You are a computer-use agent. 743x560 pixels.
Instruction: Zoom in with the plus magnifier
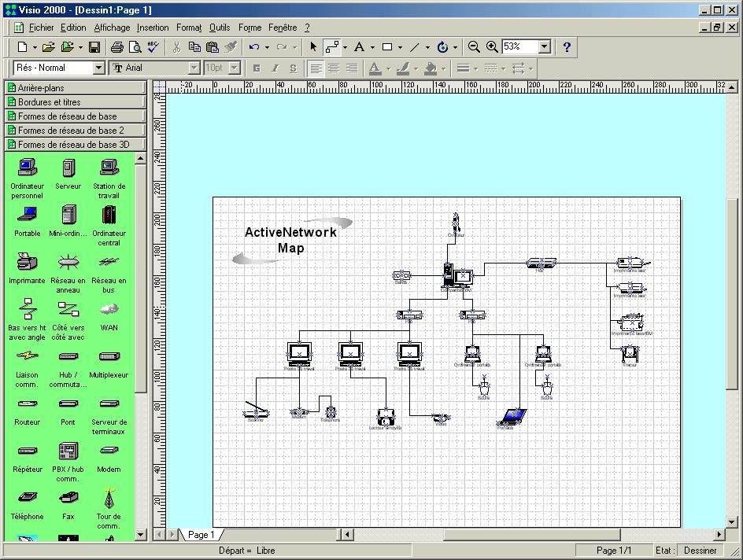coord(493,47)
